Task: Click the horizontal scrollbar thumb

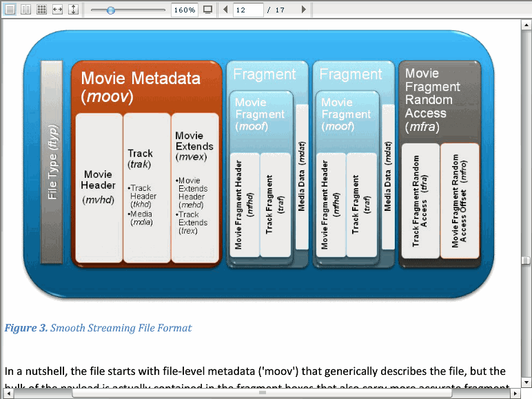Action: 262,393
